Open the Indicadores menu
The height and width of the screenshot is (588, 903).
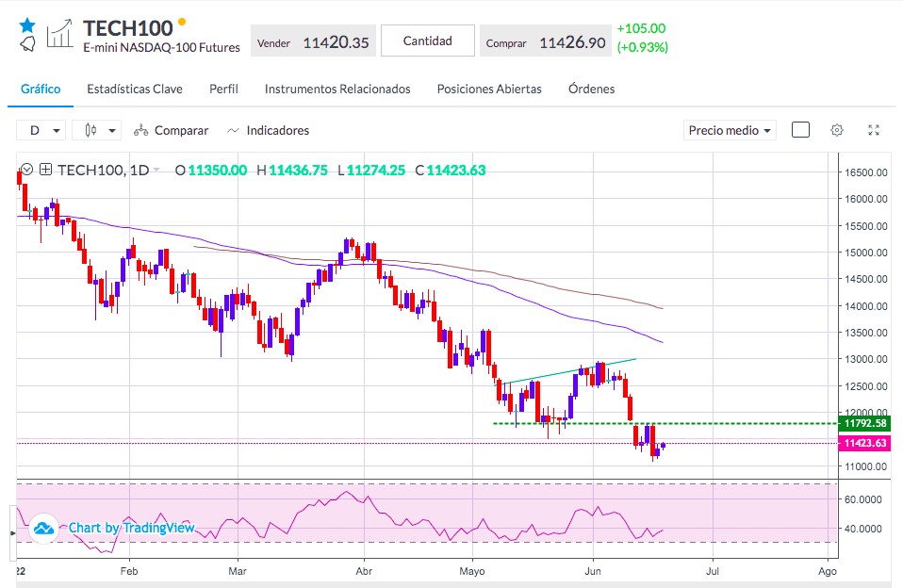269,131
